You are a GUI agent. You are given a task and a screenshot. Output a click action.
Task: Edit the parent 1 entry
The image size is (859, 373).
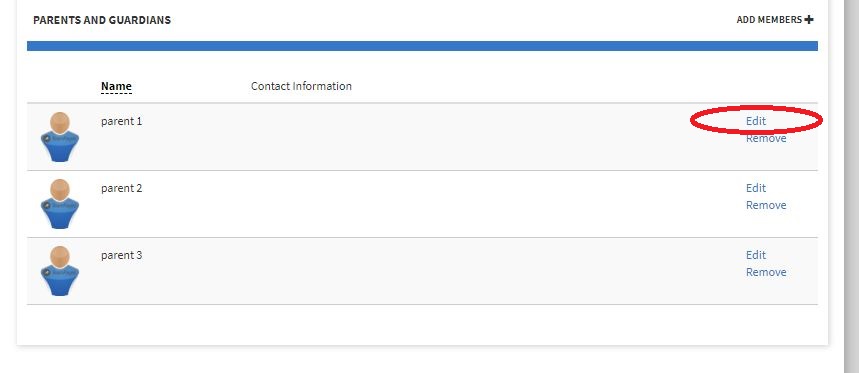[756, 121]
